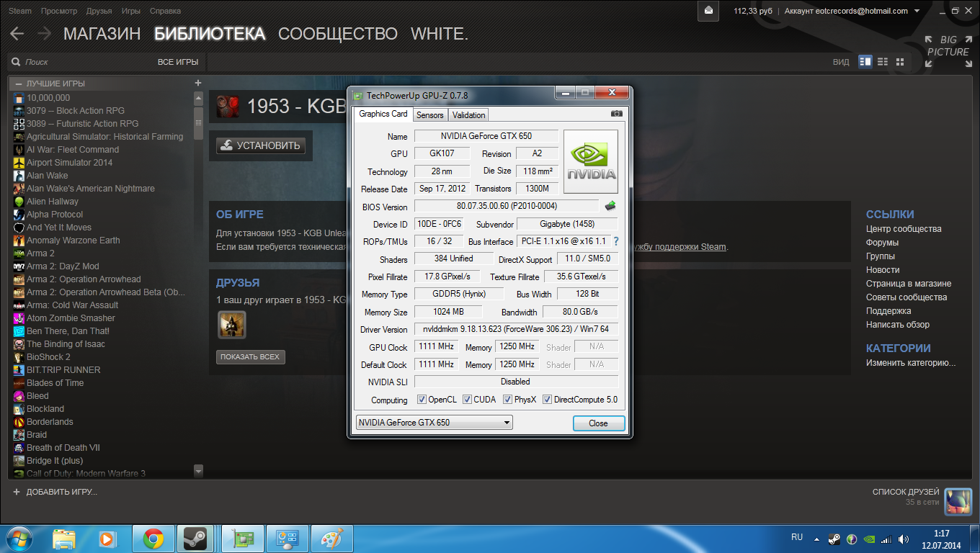Open the Справка menu
Viewport: 980px width, 553px height.
pyautogui.click(x=166, y=11)
